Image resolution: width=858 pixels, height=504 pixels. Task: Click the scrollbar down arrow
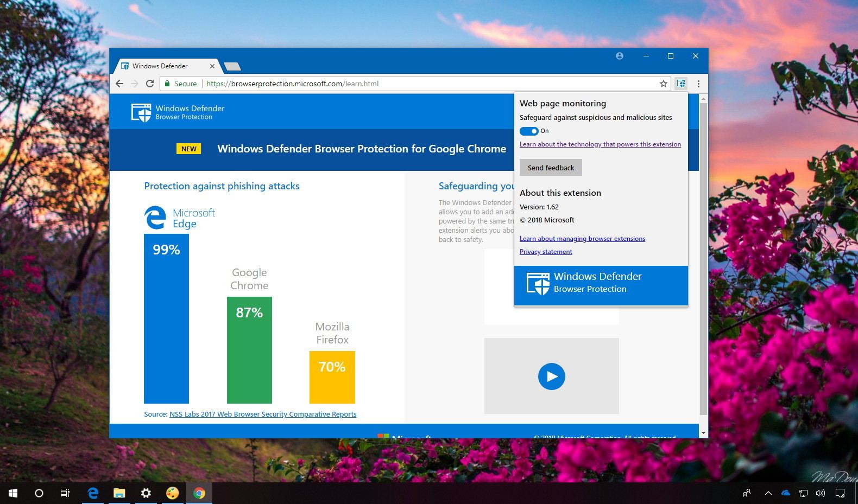[703, 433]
